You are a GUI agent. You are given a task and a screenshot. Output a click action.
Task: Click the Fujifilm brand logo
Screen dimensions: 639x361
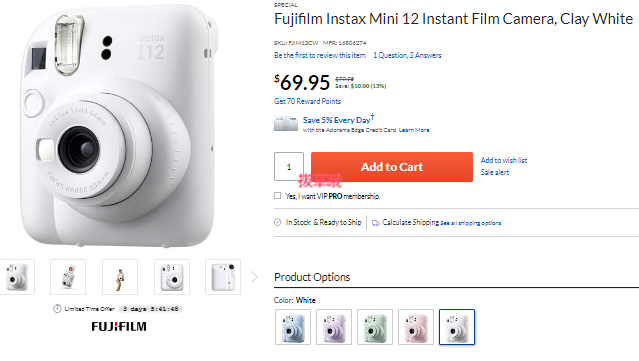click(119, 327)
